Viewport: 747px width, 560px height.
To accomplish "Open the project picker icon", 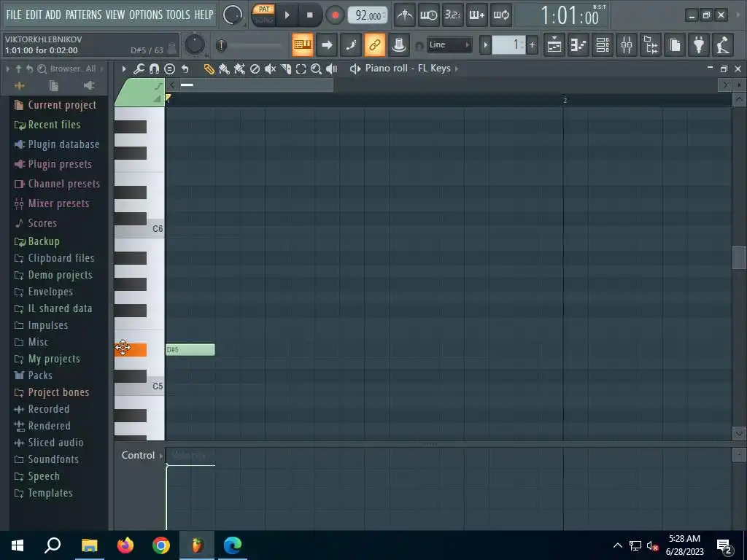I will (675, 44).
